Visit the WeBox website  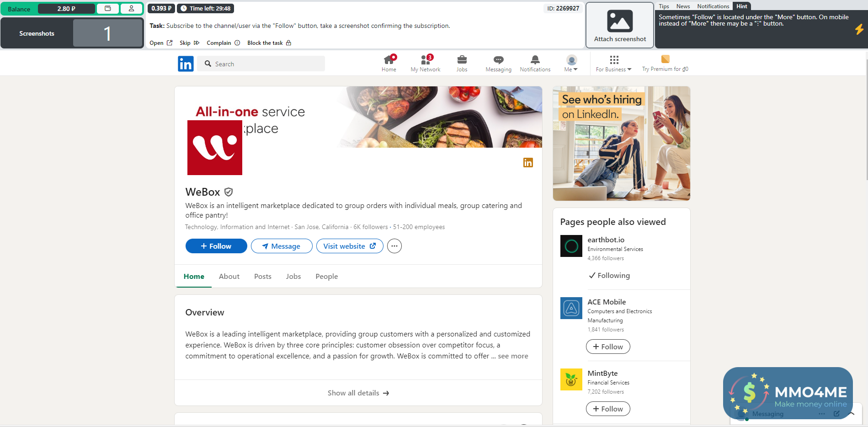coord(350,246)
